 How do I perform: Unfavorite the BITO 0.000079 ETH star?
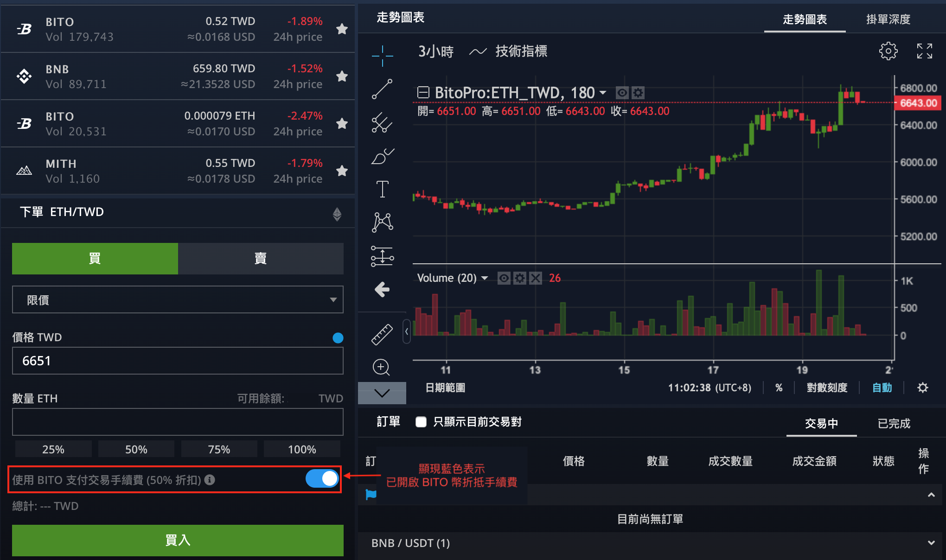tap(342, 123)
